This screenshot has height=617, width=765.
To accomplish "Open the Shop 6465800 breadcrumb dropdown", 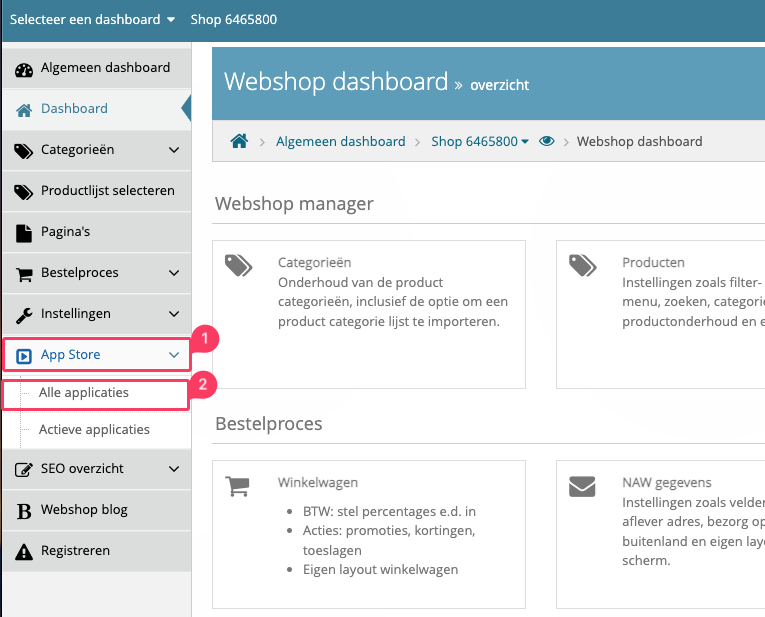I will tap(480, 142).
